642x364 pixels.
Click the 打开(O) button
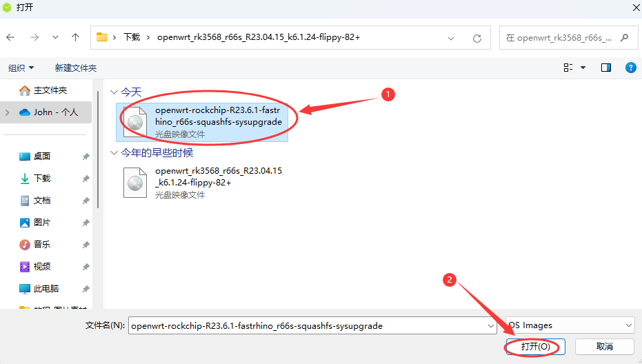(x=536, y=347)
